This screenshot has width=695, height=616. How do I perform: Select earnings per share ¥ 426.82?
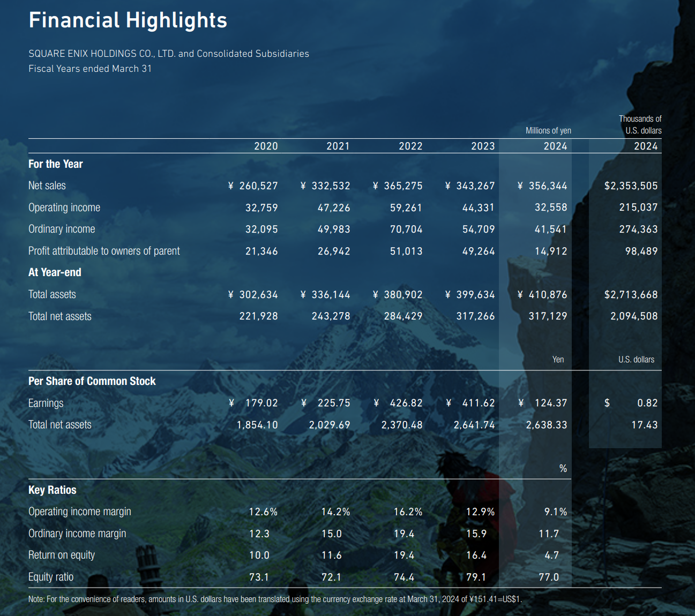(x=398, y=403)
